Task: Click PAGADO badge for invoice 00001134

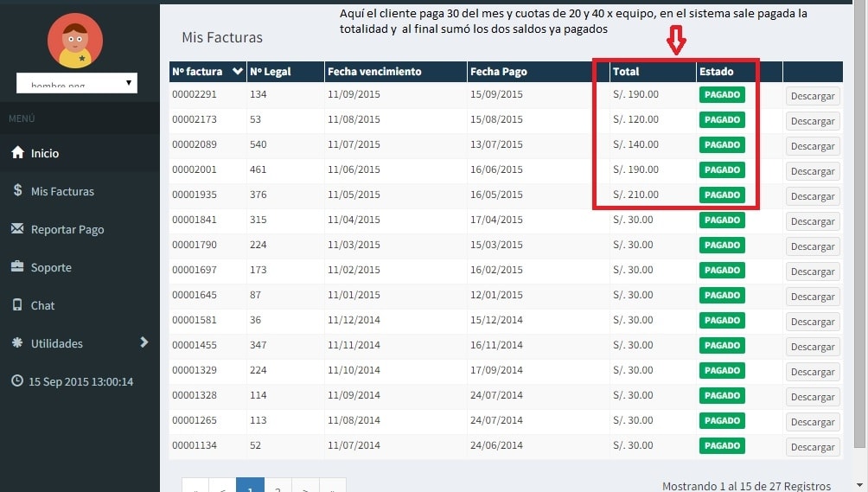Action: pyautogui.click(x=722, y=445)
